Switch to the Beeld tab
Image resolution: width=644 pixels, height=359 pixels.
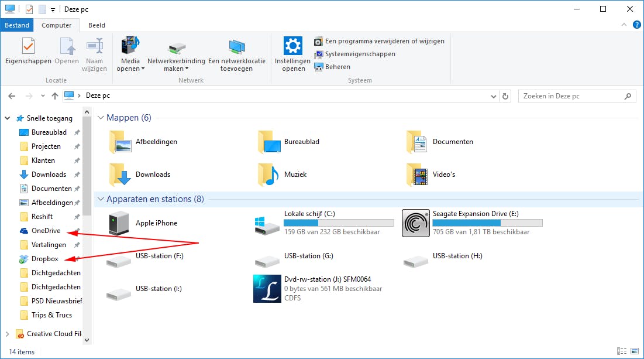pyautogui.click(x=97, y=25)
